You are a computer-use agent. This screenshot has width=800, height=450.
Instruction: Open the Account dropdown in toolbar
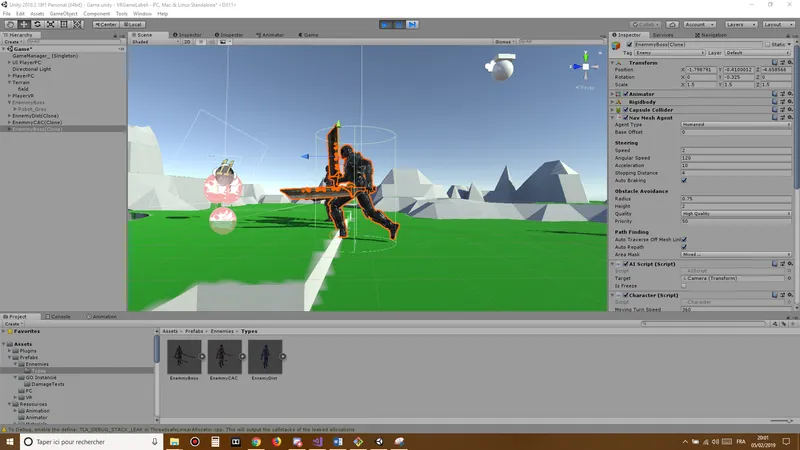[x=699, y=24]
